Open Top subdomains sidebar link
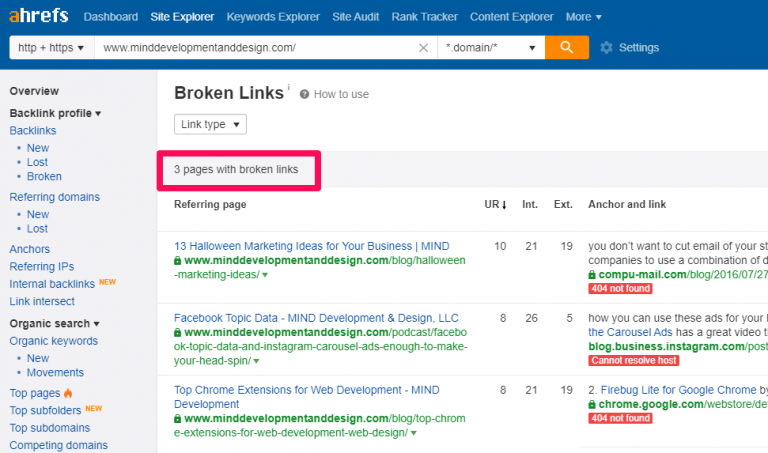This screenshot has width=768, height=453. coord(49,428)
